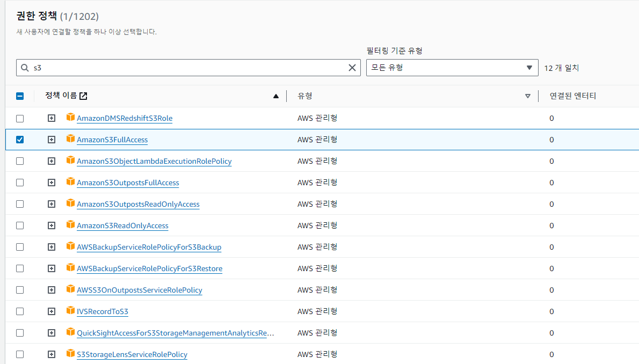Click policy icon for AWSS3OnOutpostsServiceRolePolicy

pos(70,289)
